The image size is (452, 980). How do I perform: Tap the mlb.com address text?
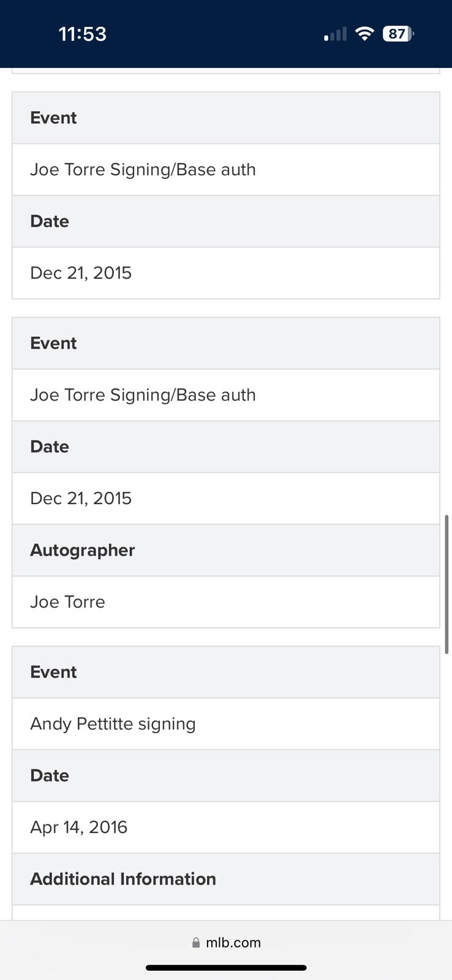[x=233, y=943]
